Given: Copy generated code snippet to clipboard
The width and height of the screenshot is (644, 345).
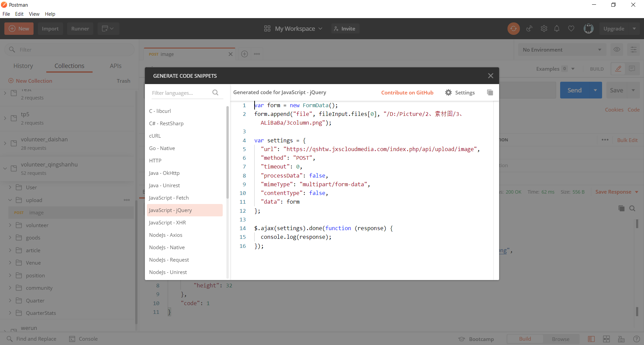Looking at the screenshot, I should (490, 92).
